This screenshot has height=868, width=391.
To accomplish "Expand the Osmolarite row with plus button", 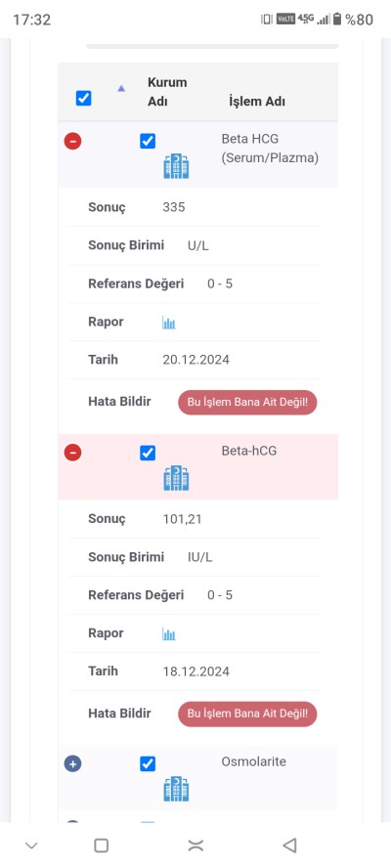I will (x=72, y=764).
